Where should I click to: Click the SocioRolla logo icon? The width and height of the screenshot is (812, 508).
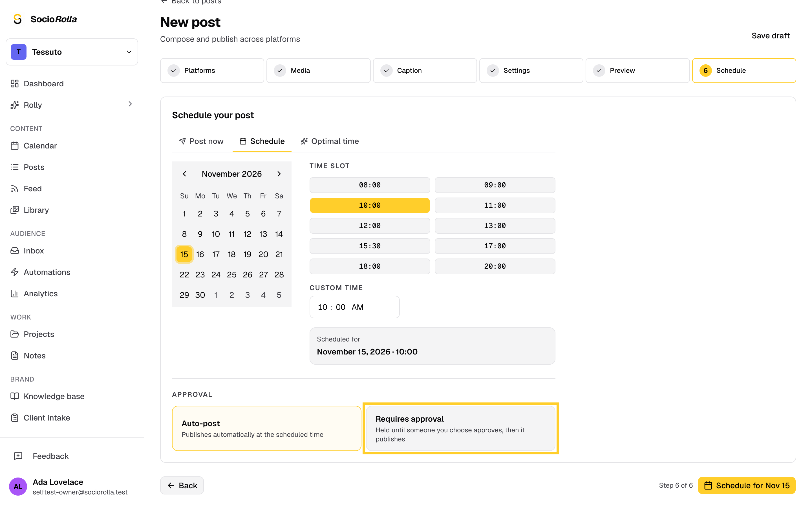(17, 19)
